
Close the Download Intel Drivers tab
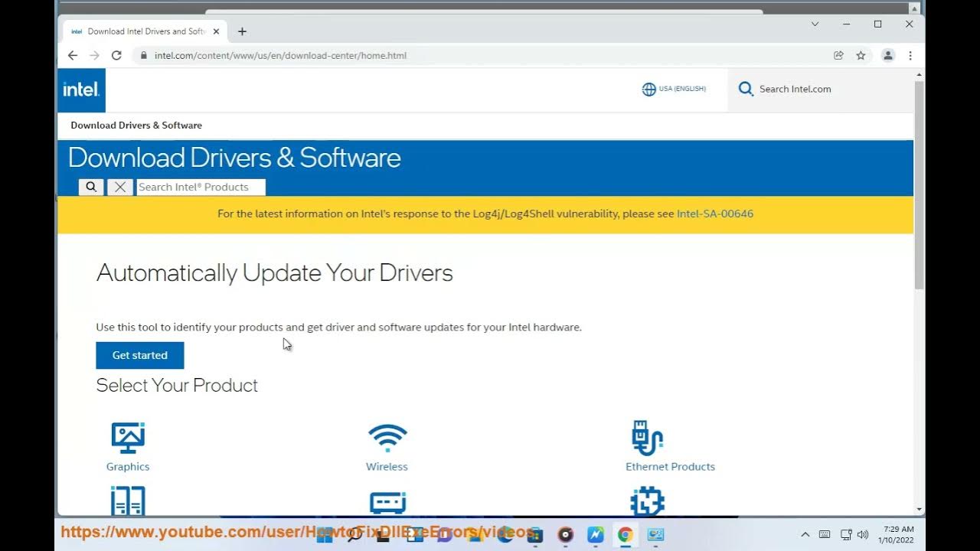click(217, 31)
